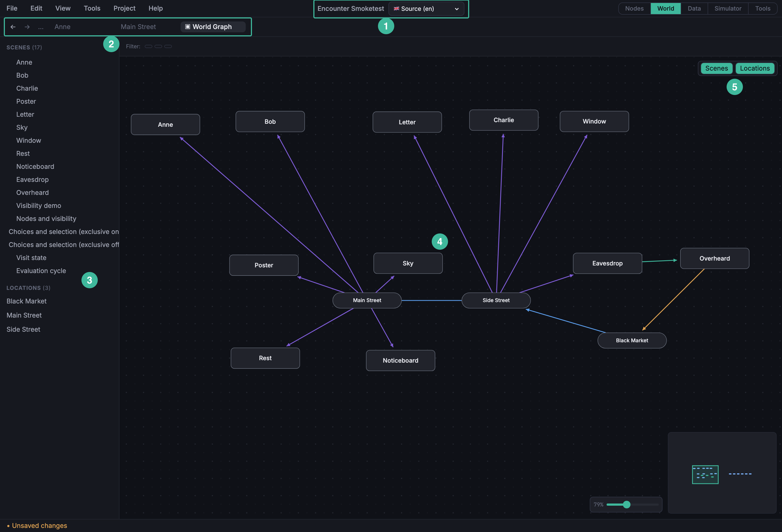
Task: Open Rest in the scenes list
Action: 23,153
